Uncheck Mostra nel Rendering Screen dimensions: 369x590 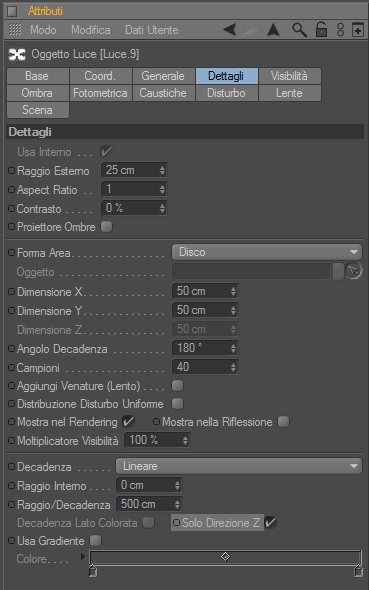click(x=128, y=421)
